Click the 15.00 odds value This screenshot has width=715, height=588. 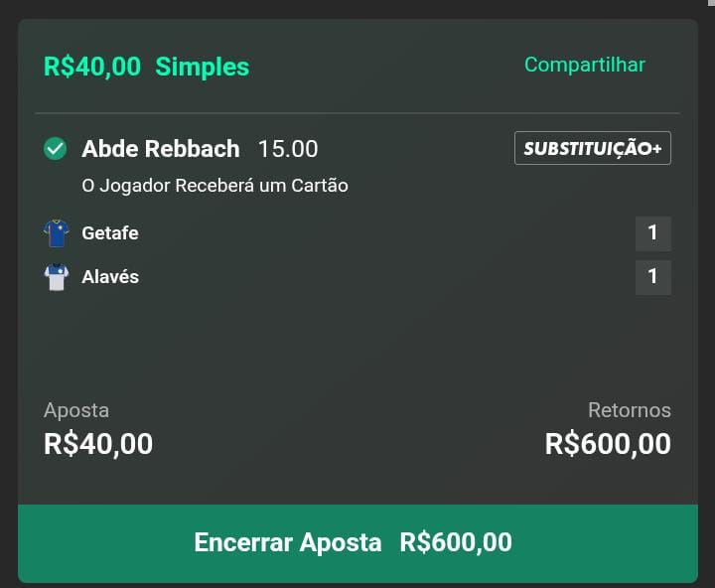(288, 149)
